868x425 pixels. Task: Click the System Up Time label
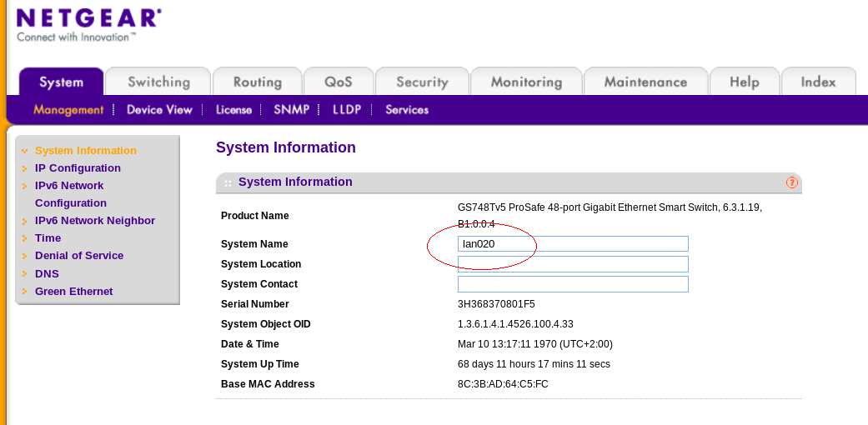click(x=259, y=363)
